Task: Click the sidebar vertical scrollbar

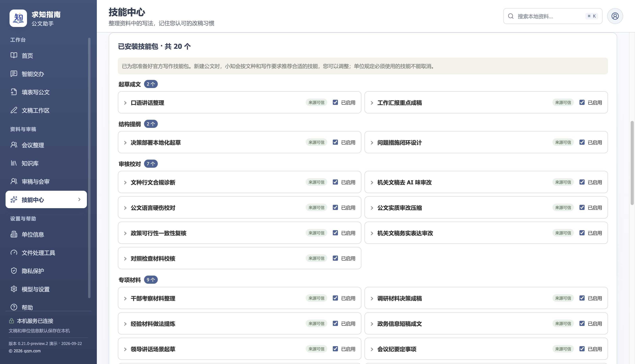Action: click(x=89, y=168)
